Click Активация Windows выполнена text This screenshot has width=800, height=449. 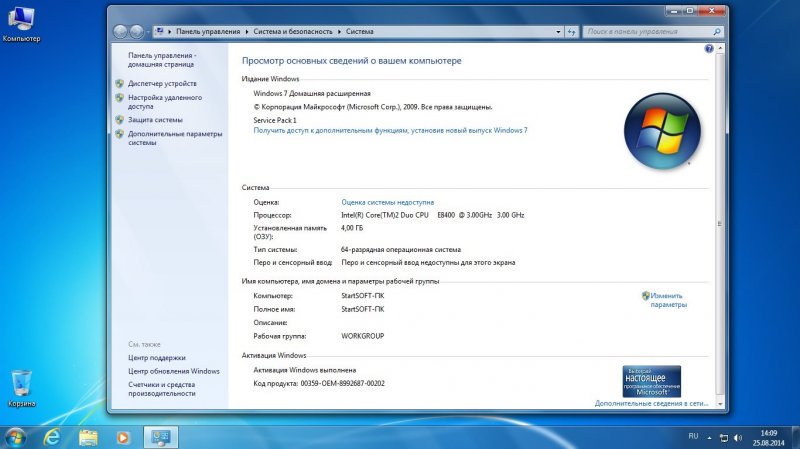[x=305, y=370]
